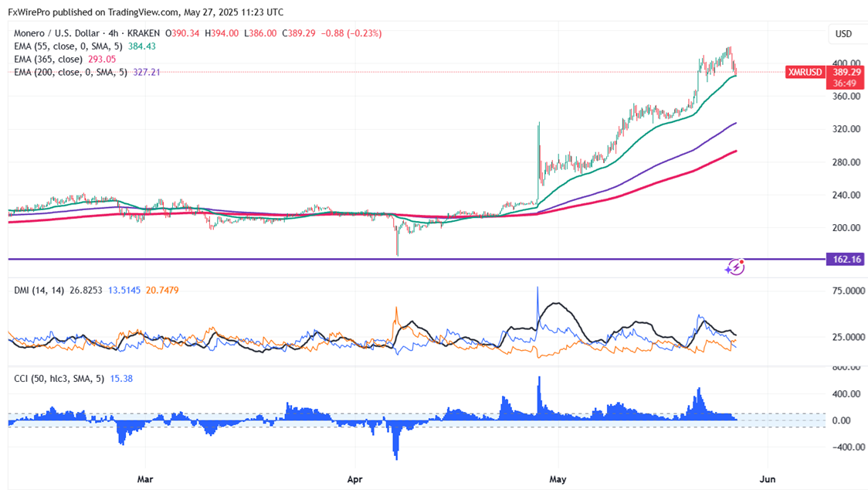
Task: Click the EMA 200 value 327.21
Action: [x=147, y=72]
